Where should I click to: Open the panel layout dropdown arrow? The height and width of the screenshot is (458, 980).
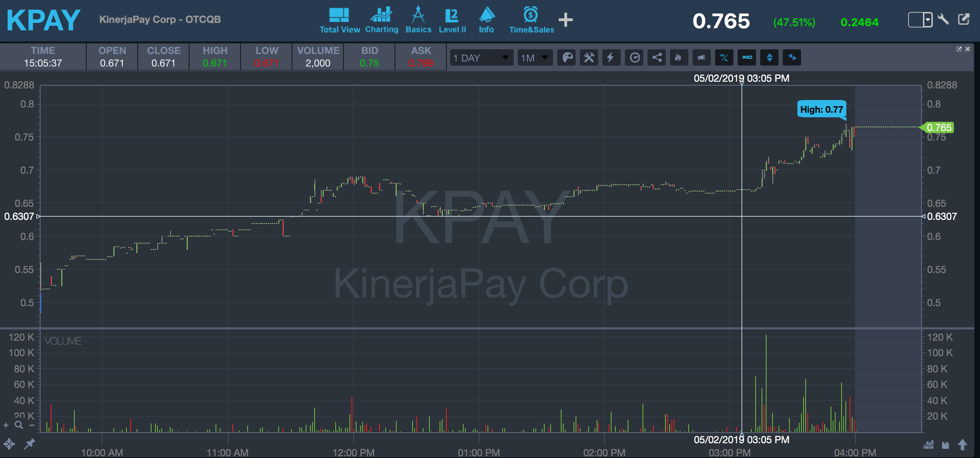pyautogui.click(x=928, y=19)
